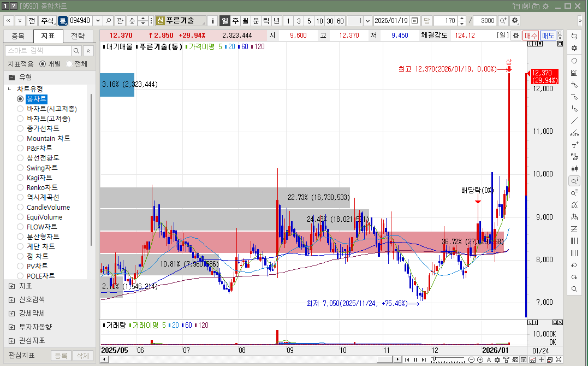Image resolution: width=588 pixels, height=366 pixels.
Task: Click the stock code search magnifier icon
Action: coord(108,21)
